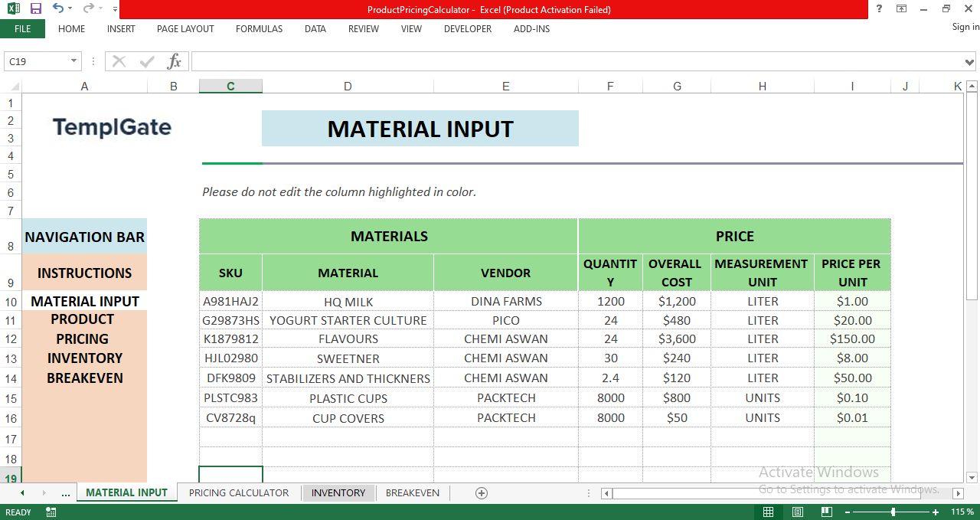This screenshot has width=980, height=520.
Task: Click the Sign in link
Action: point(965,27)
